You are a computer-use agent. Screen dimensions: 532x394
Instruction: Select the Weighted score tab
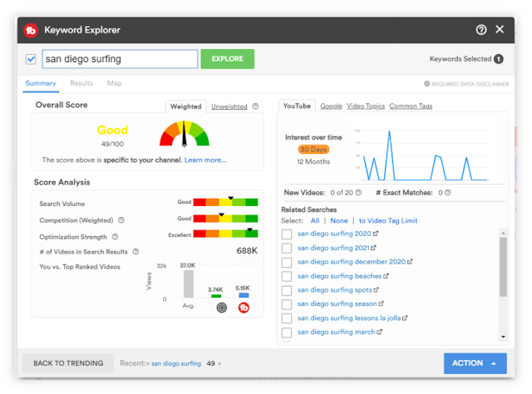pos(186,106)
